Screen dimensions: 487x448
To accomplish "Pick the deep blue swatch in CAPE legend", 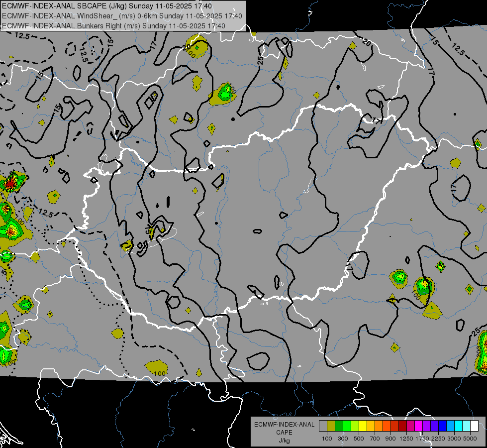I will [443, 426].
